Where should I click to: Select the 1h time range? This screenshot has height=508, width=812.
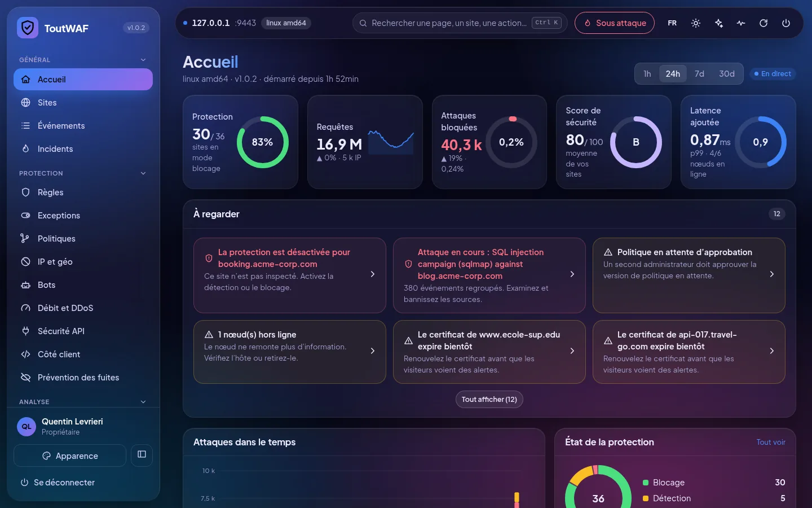click(647, 74)
